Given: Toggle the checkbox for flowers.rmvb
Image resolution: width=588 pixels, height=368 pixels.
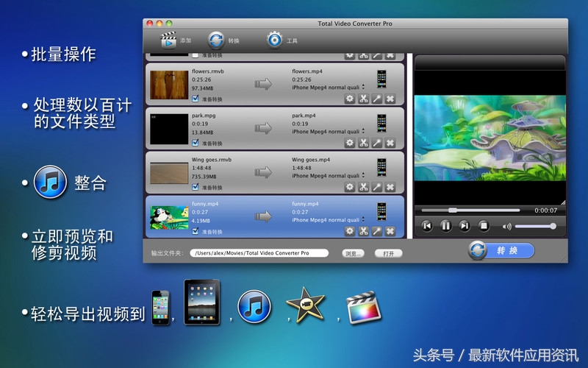Looking at the screenshot, I should point(196,99).
